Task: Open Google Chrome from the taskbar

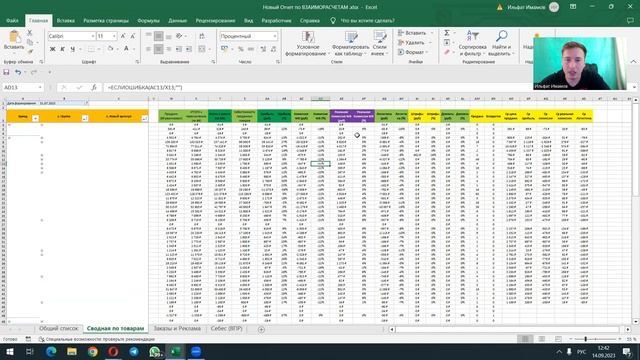Action: click(x=93, y=351)
